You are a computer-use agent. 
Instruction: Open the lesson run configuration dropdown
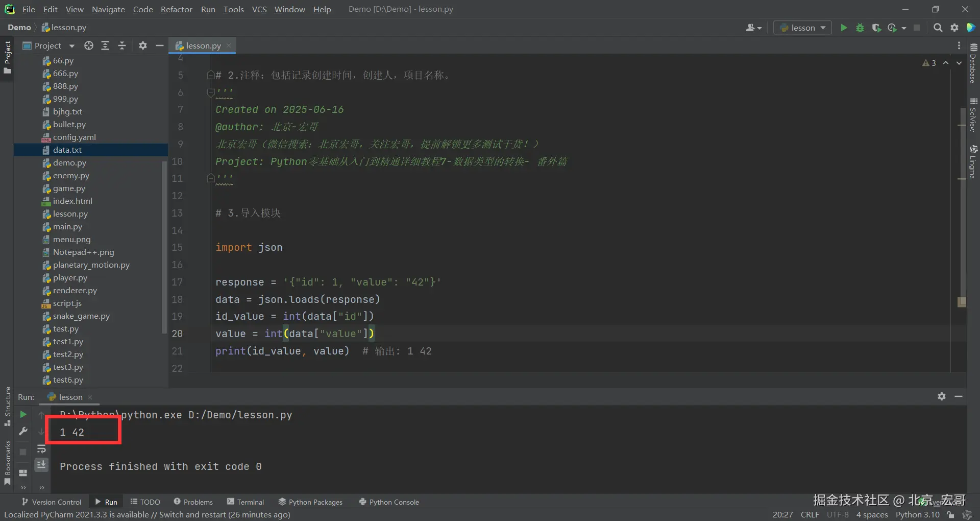(803, 28)
